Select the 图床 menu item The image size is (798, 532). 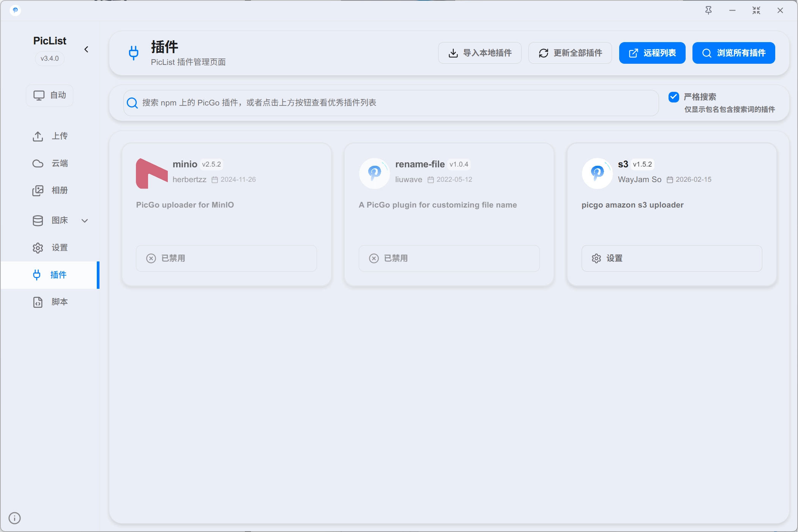(50, 220)
